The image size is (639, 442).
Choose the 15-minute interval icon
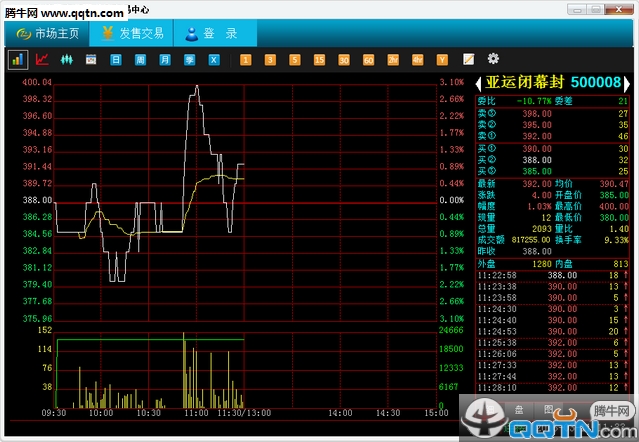319,60
